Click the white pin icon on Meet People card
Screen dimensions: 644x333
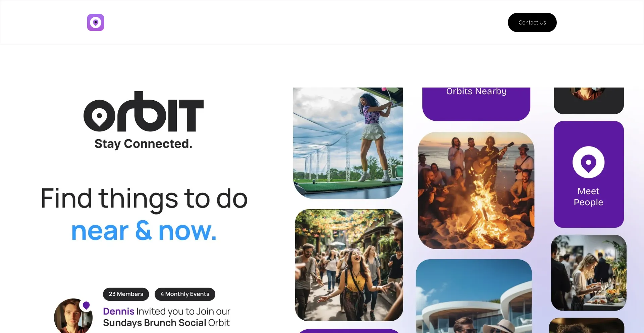588,162
